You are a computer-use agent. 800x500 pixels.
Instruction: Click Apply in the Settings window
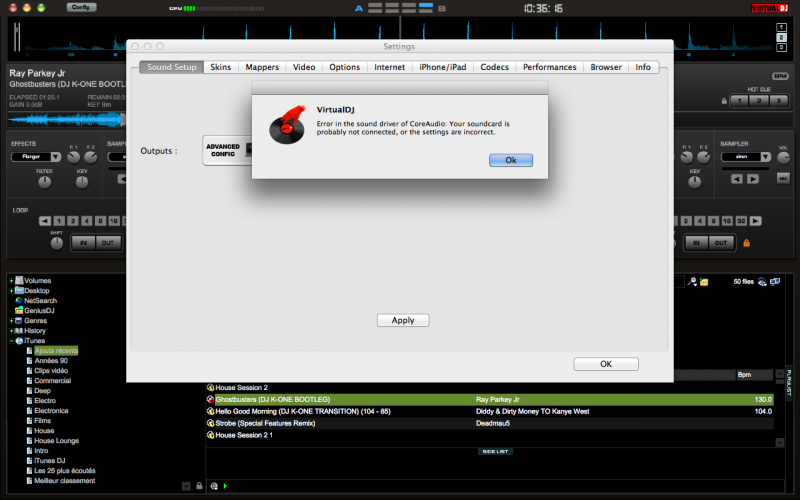point(403,320)
